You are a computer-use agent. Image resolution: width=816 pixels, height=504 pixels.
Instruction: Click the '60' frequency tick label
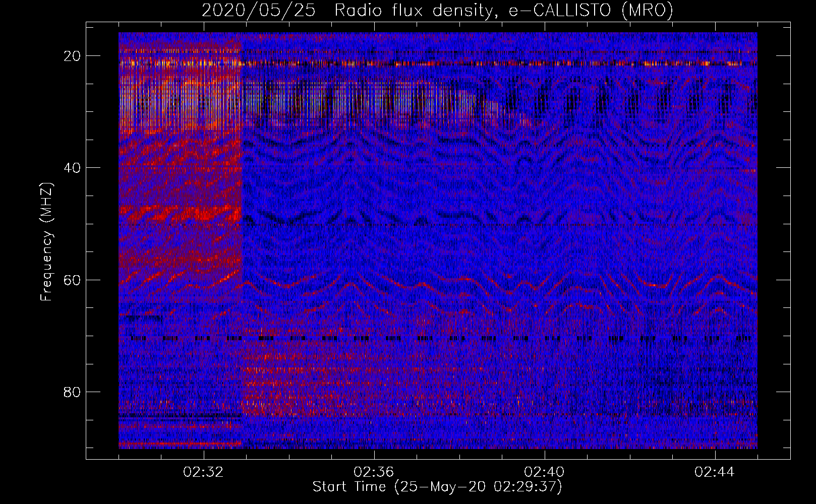click(x=73, y=280)
